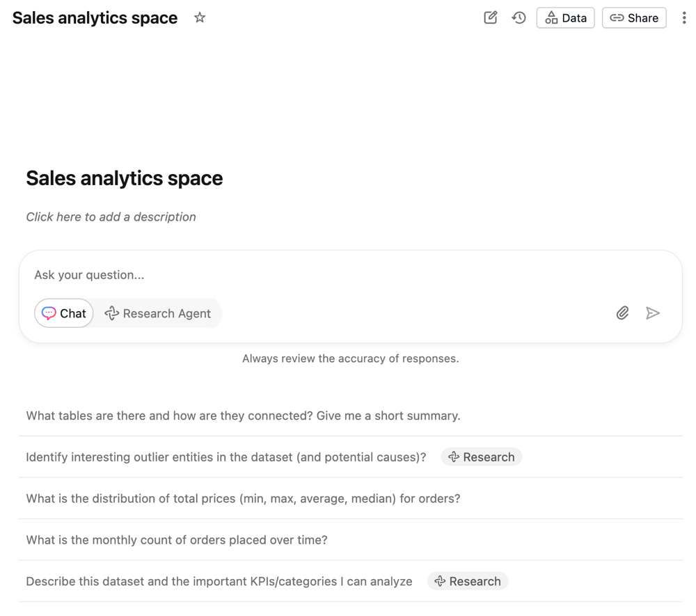696x616 pixels.
Task: Open the Data panel button
Action: tap(565, 18)
